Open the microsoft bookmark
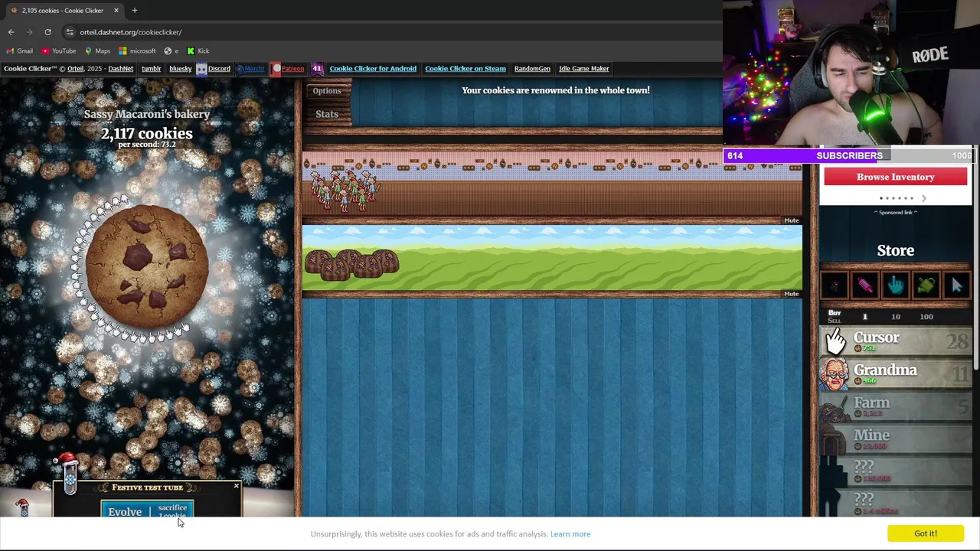 coord(137,51)
